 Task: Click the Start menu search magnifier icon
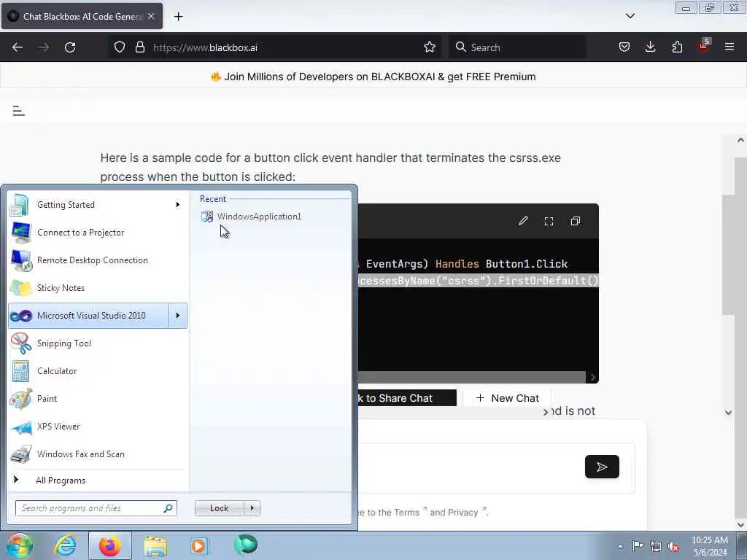pyautogui.click(x=169, y=508)
